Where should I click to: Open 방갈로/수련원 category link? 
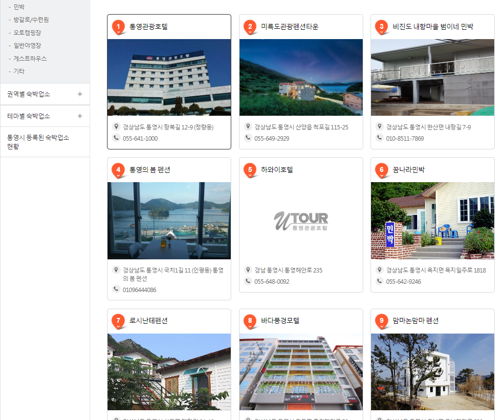[x=31, y=20]
